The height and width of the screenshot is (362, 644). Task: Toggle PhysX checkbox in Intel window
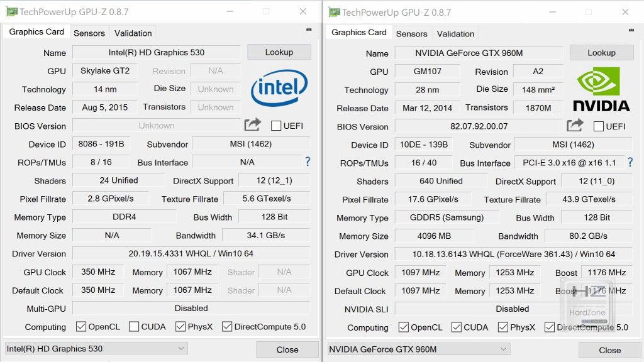[180, 326]
